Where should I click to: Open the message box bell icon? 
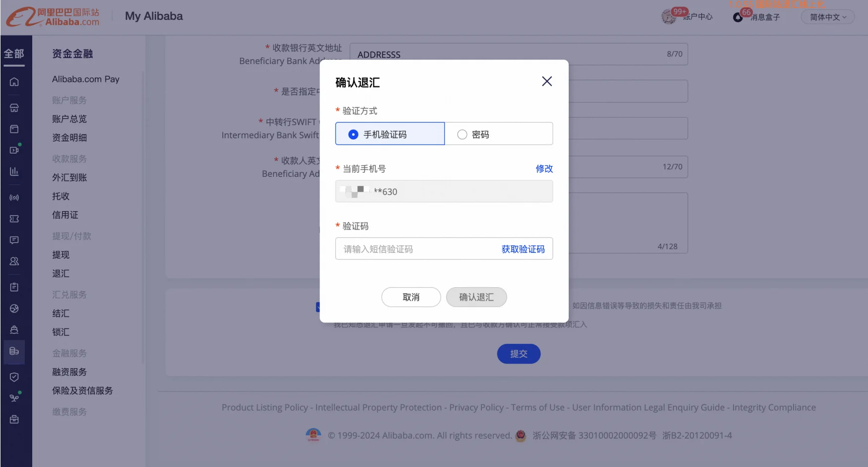(738, 17)
